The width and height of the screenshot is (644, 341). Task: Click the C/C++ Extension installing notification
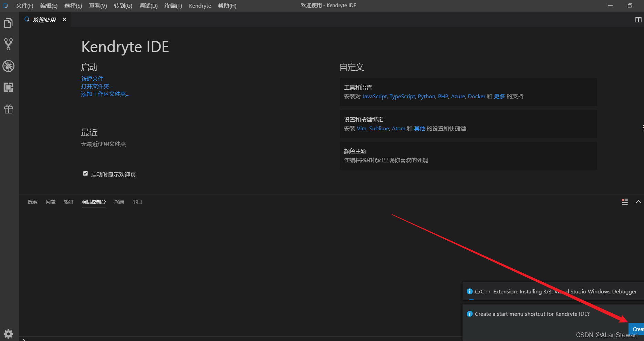pyautogui.click(x=553, y=292)
